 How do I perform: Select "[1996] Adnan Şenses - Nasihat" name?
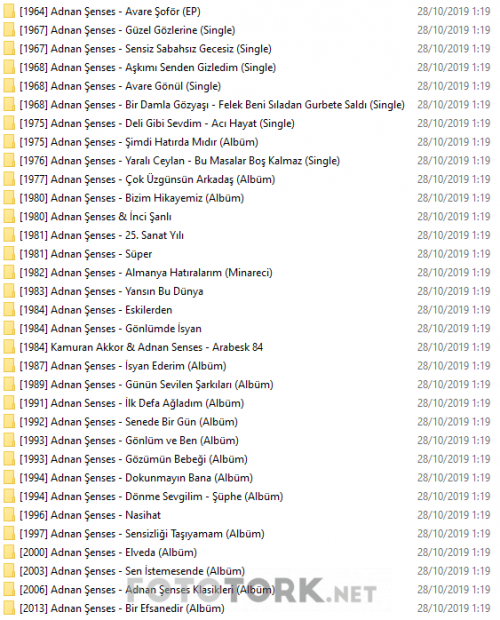point(90,515)
